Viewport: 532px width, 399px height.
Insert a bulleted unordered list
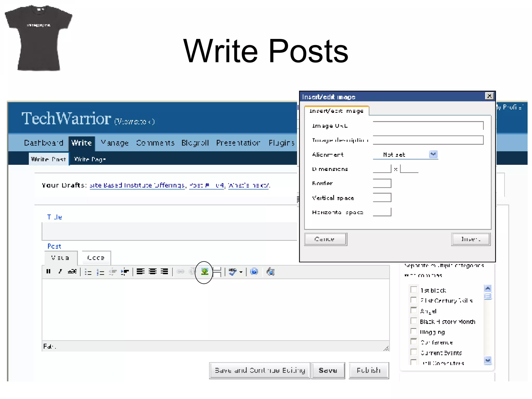(88, 272)
